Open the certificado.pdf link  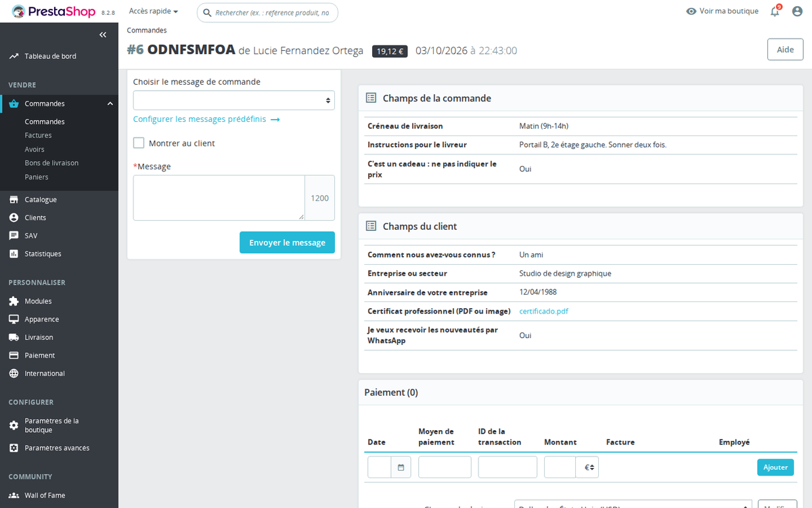[x=544, y=312]
